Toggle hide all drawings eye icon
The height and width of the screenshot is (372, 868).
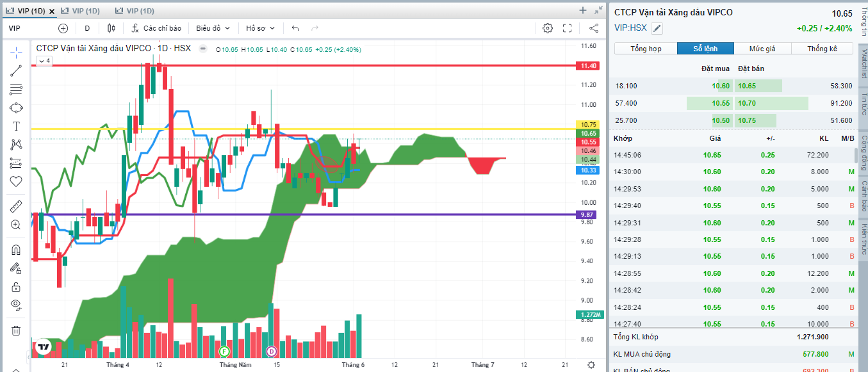coord(16,305)
